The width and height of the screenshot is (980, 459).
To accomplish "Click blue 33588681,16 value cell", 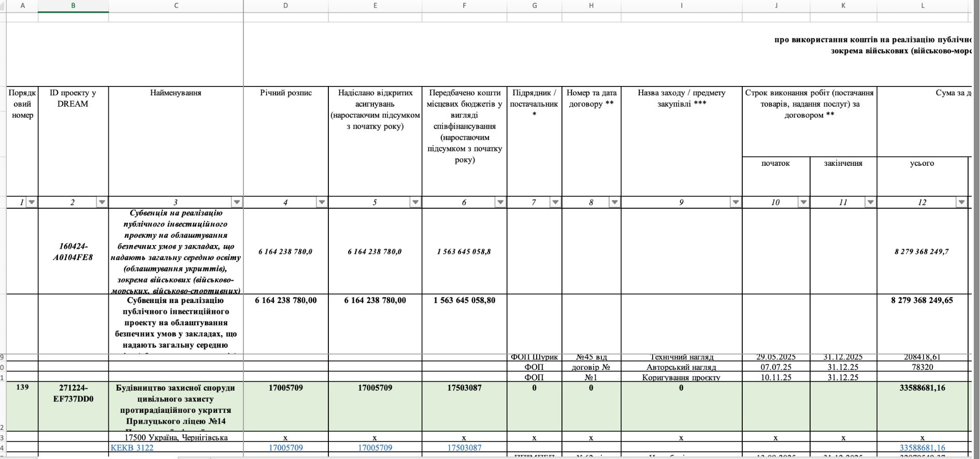I will pos(922,448).
